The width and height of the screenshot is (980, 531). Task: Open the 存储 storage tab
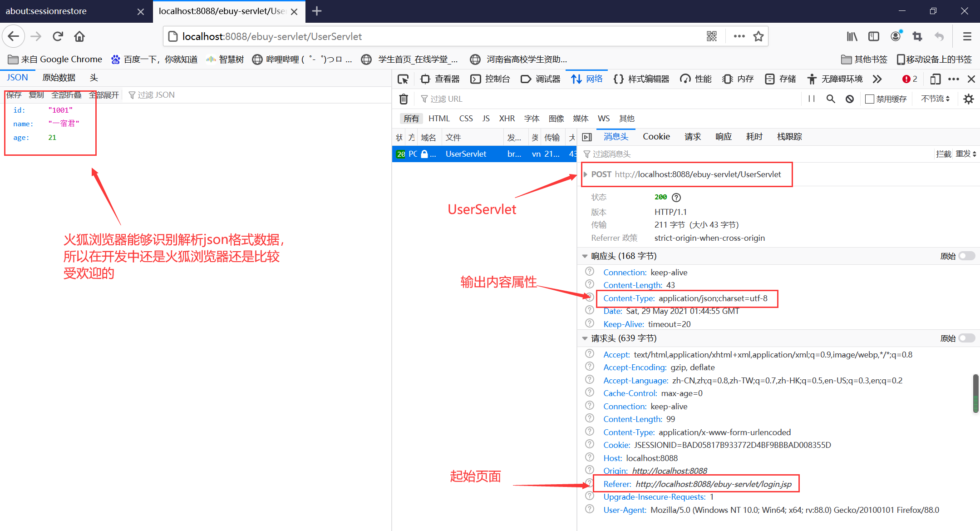click(780, 79)
